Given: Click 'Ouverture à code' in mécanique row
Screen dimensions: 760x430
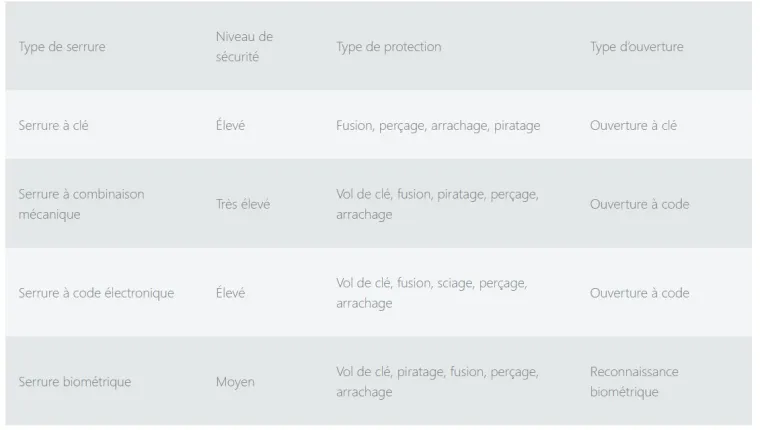Looking at the screenshot, I should (x=639, y=204).
